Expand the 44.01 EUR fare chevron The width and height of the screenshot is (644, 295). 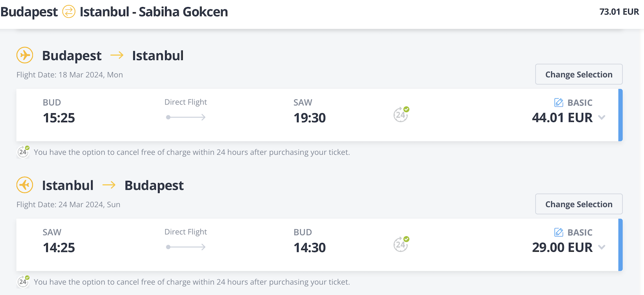602,118
